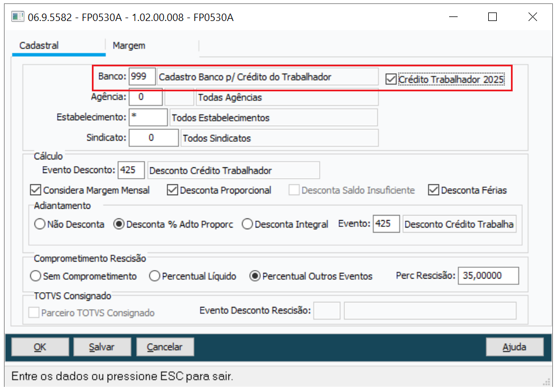Click the Cancelar button
Viewport: 558px width, 392px height.
(165, 347)
